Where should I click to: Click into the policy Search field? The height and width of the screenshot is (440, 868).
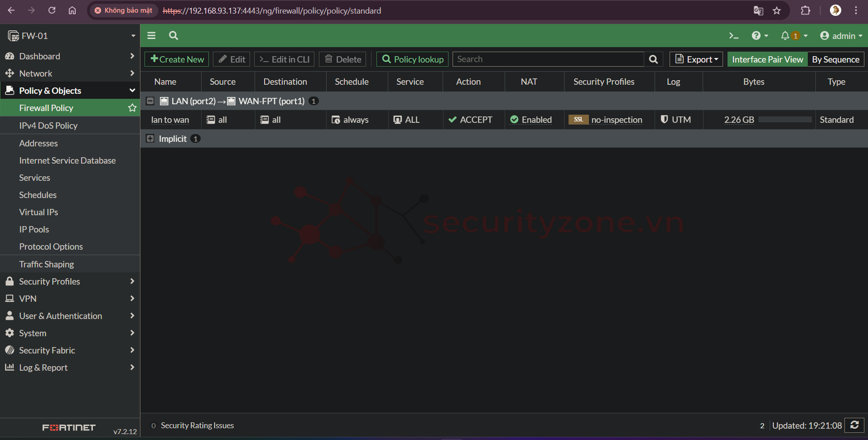tap(548, 59)
